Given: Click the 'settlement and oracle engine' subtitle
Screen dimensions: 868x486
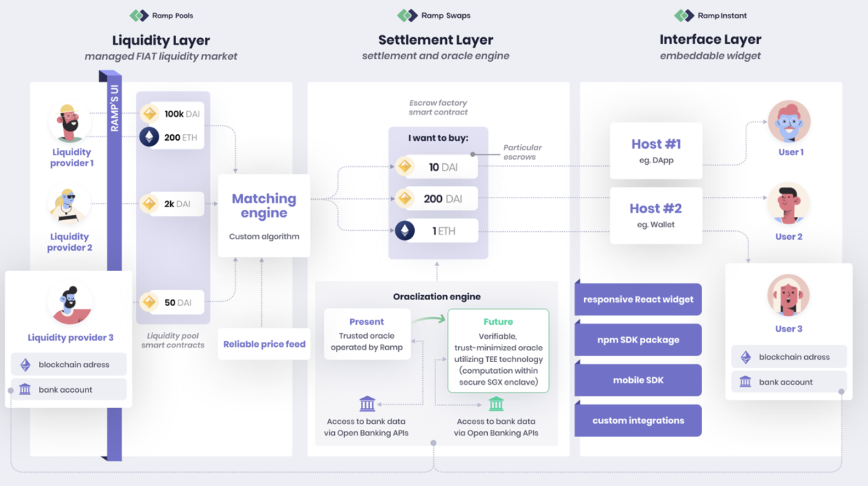Looking at the screenshot, I should [x=436, y=56].
